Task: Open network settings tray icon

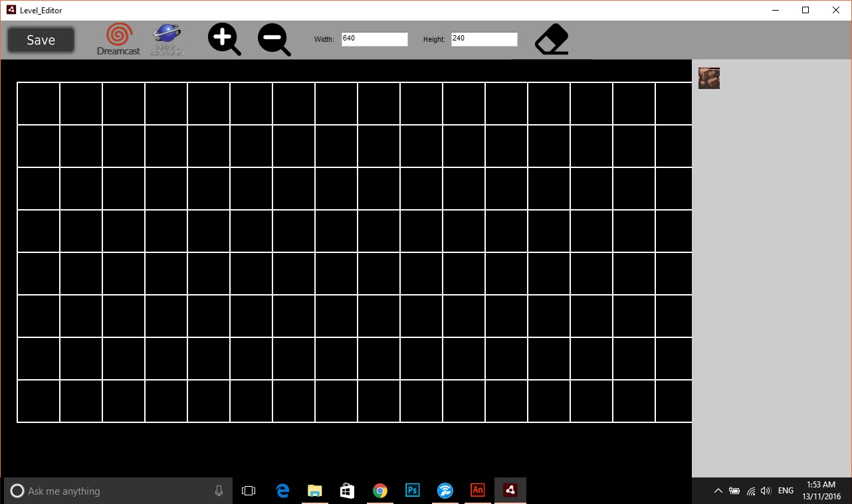Action: [751, 491]
